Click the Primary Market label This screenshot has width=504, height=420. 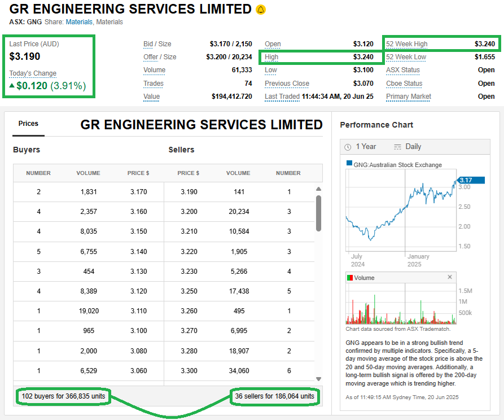tap(409, 97)
